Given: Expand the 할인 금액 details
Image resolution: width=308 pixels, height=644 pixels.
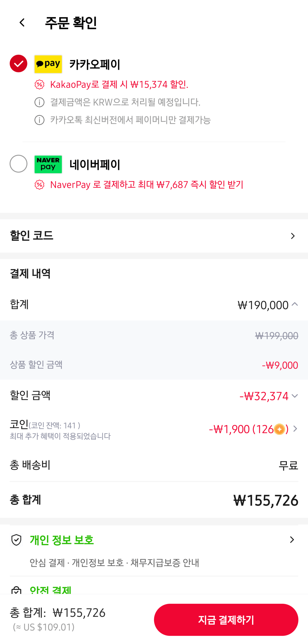Looking at the screenshot, I should 295,396.
